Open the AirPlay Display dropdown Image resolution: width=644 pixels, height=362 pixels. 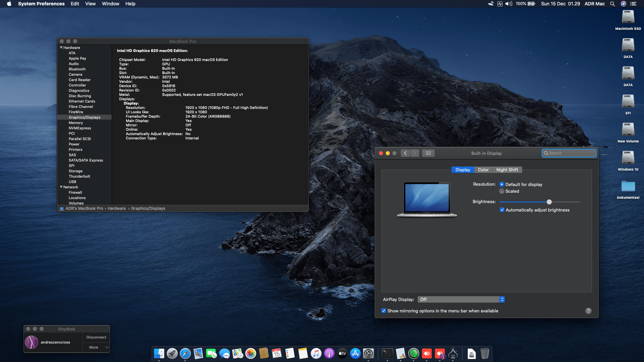coord(461,299)
